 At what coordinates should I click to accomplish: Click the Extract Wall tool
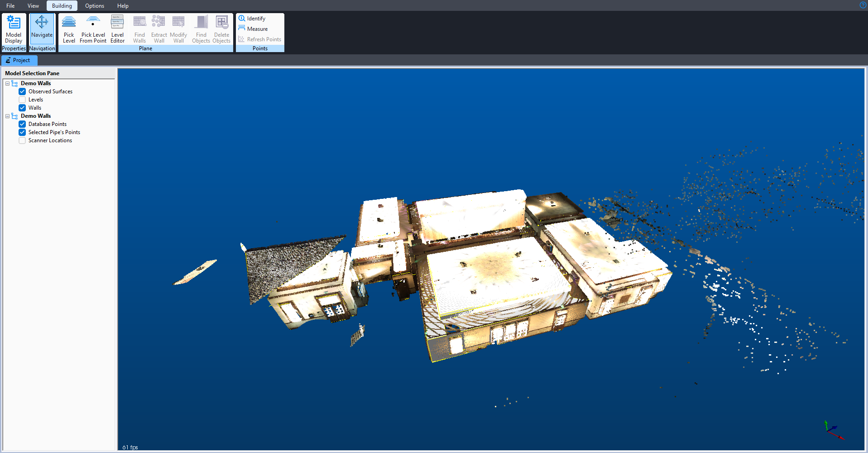tap(159, 29)
